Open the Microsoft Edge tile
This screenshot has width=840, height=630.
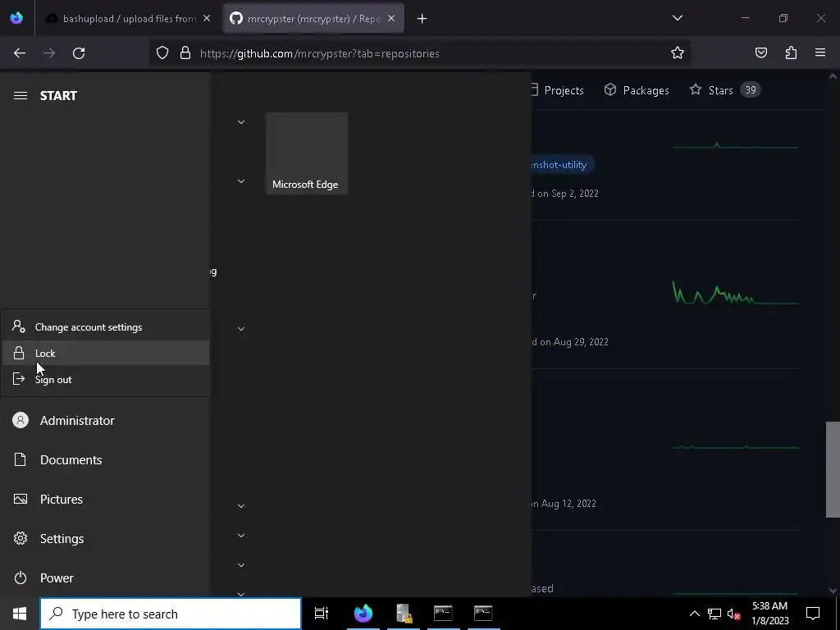(307, 153)
